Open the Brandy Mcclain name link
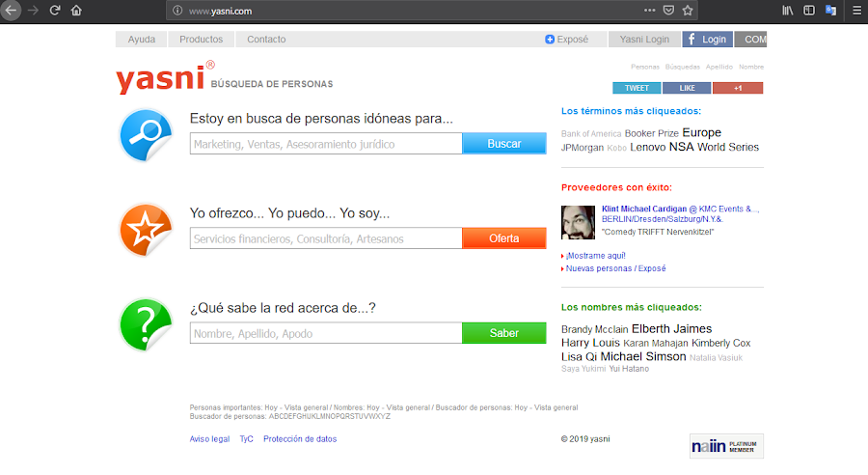 tap(594, 330)
